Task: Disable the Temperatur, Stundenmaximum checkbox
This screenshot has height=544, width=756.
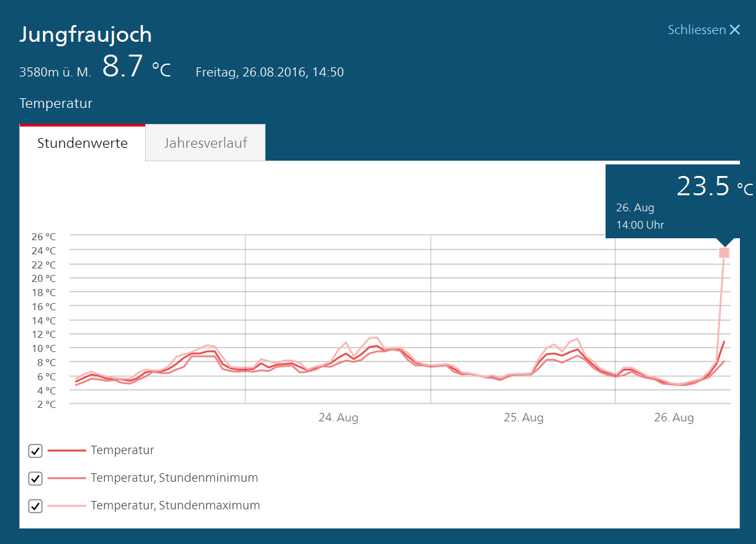Action: 35,506
